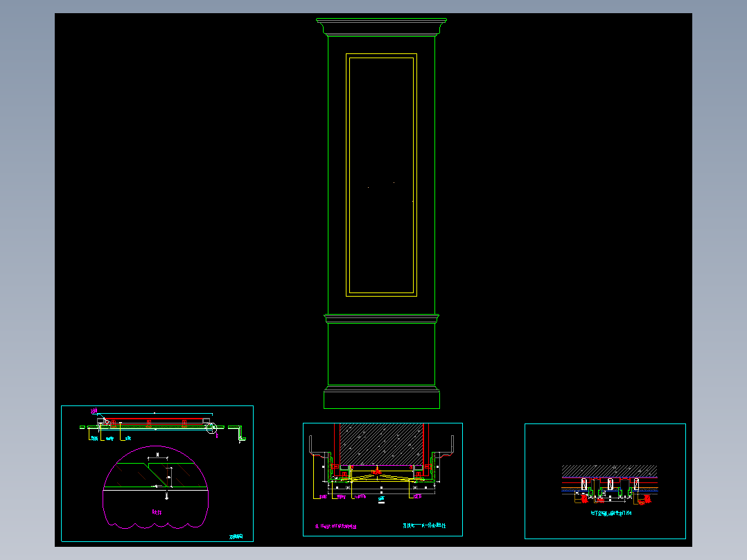Click the magenta note text in center frame
Screen dimensions: 747x560
pyautogui.click(x=335, y=526)
